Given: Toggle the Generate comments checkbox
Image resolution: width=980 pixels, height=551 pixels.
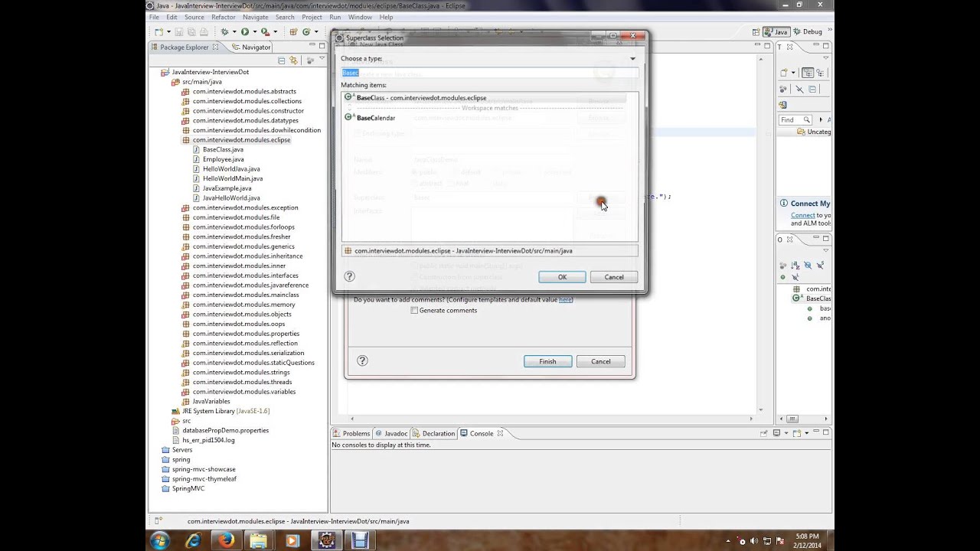Looking at the screenshot, I should pyautogui.click(x=414, y=311).
